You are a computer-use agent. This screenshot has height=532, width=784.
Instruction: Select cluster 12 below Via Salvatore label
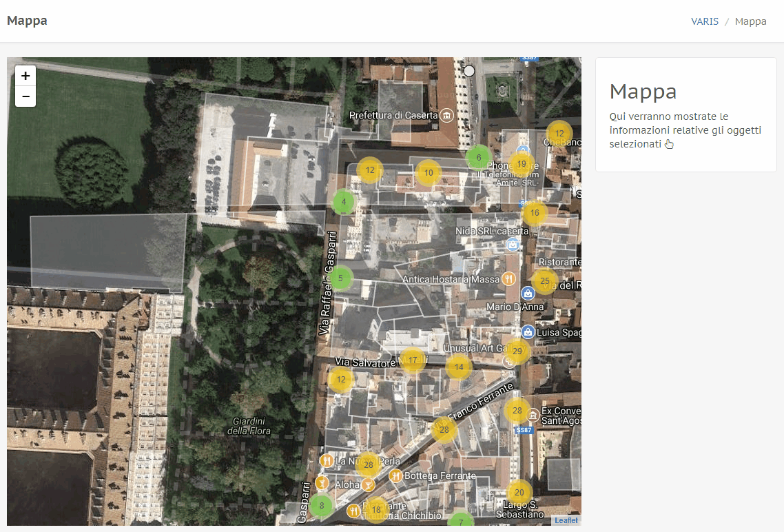(341, 380)
